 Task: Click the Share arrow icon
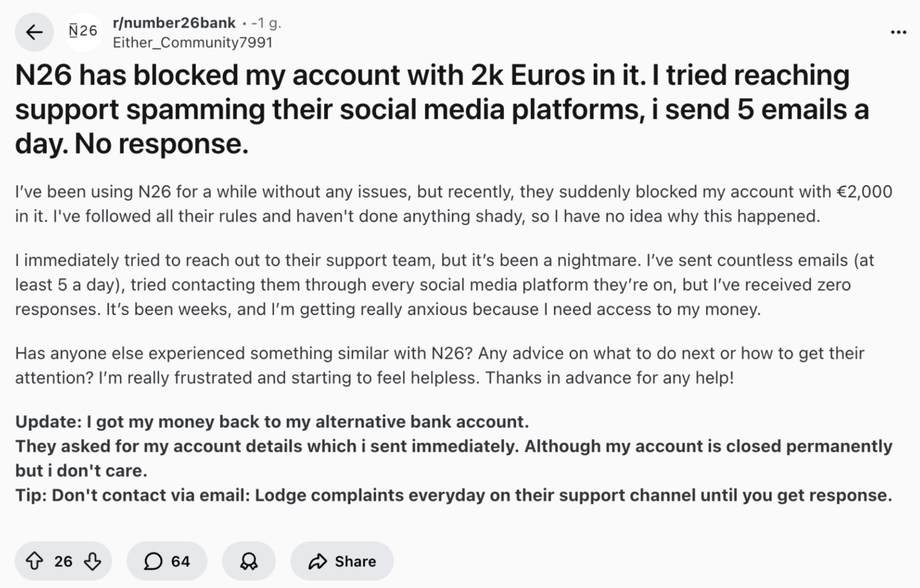point(318,561)
